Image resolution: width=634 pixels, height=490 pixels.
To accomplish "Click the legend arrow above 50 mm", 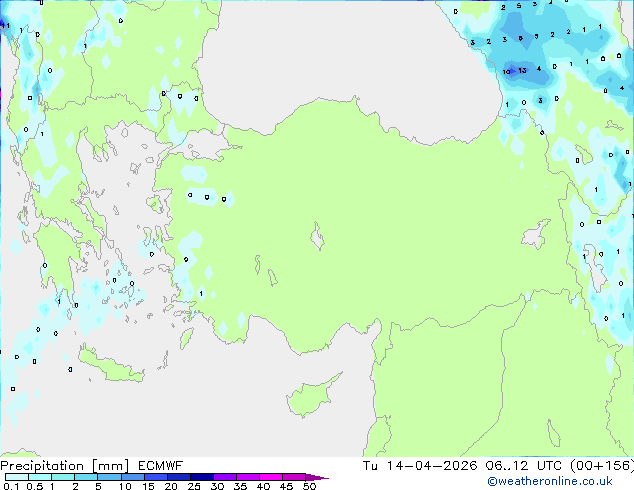I will [x=317, y=477].
